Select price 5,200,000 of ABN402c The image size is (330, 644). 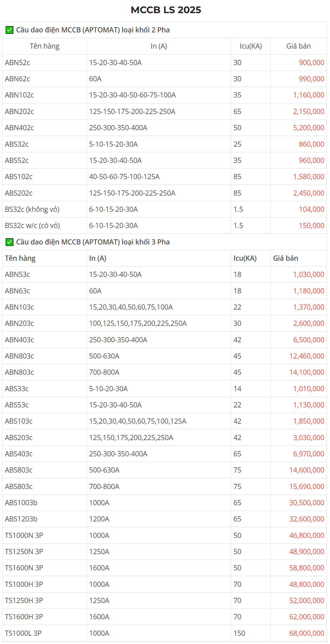pyautogui.click(x=308, y=128)
